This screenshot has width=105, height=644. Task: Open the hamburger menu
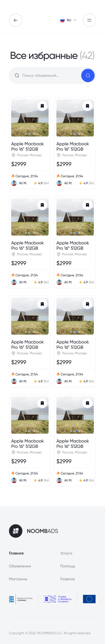89,20
